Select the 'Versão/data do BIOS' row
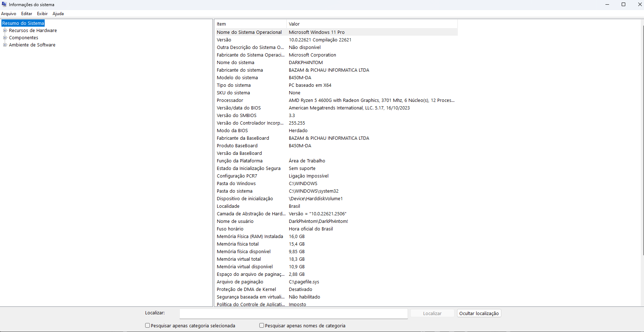The width and height of the screenshot is (644, 332). click(x=336, y=108)
